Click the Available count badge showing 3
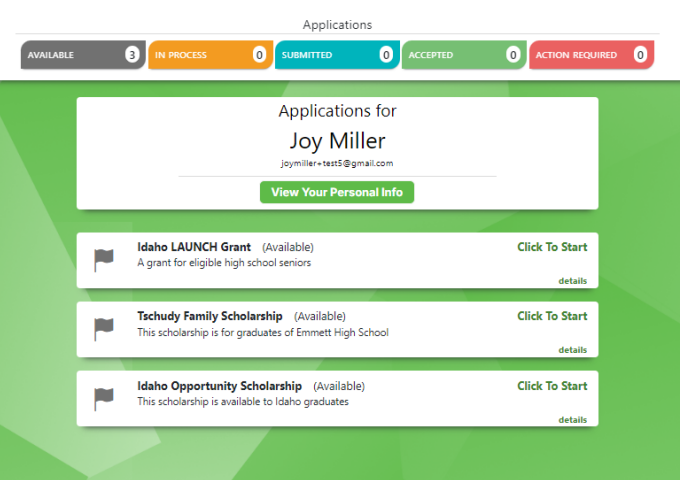The image size is (685, 480). [x=132, y=55]
